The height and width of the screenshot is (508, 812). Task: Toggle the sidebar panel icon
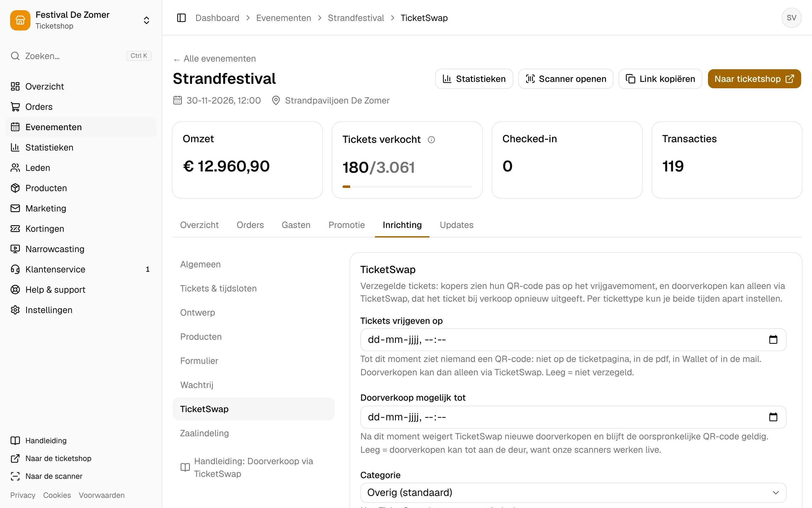(181, 18)
